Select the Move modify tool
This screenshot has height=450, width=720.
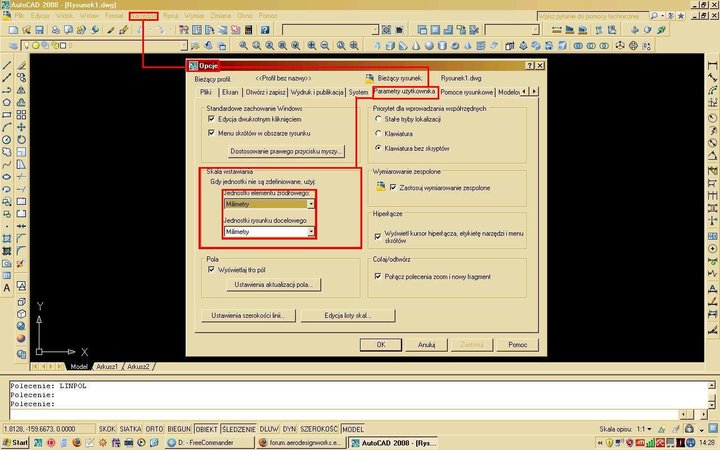[21, 127]
